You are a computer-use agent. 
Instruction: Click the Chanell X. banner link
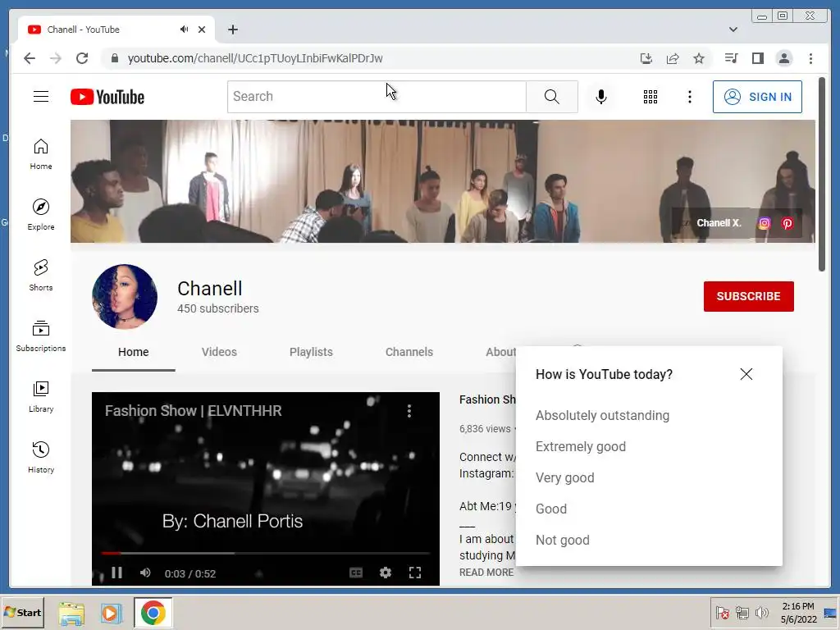tap(719, 223)
